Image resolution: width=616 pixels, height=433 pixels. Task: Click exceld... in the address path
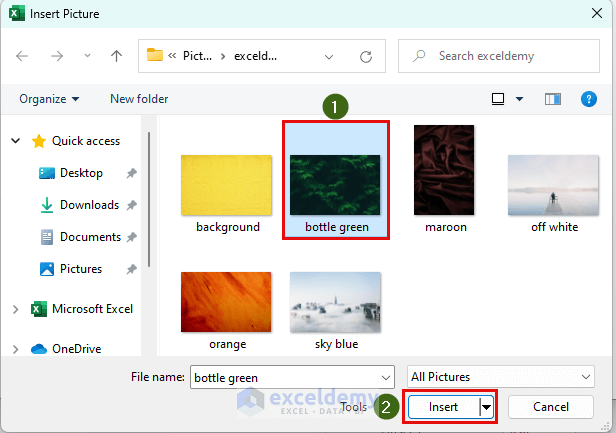click(255, 56)
